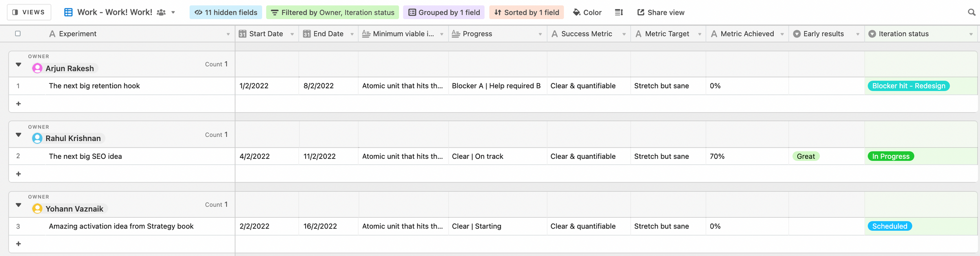Open the row height icon

pyautogui.click(x=619, y=12)
